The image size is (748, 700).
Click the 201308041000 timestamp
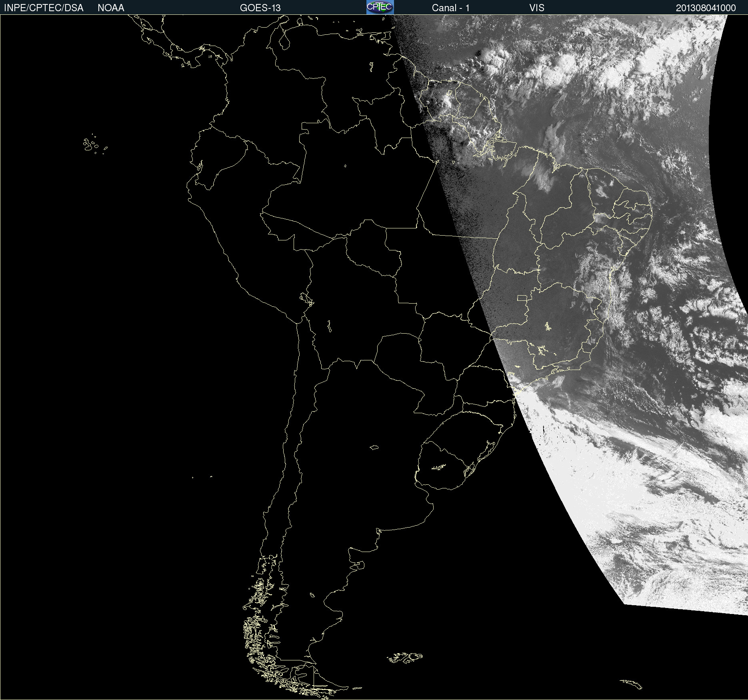(706, 8)
